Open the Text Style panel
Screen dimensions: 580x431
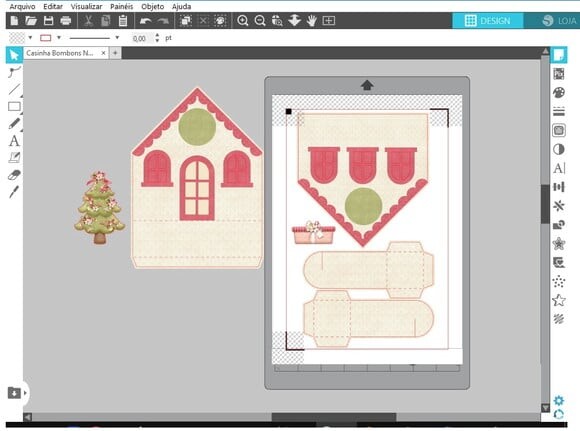(x=559, y=168)
